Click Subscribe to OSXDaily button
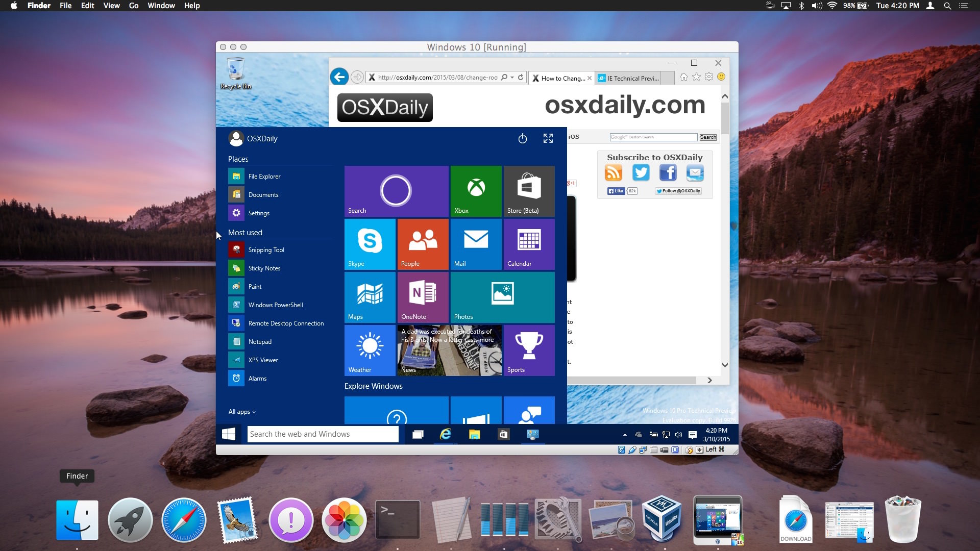This screenshot has height=551, width=980. pos(655,156)
